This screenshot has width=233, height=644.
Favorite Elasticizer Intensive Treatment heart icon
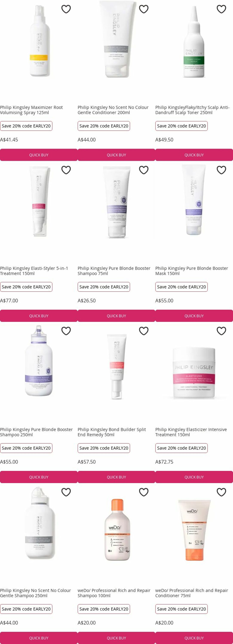click(221, 331)
